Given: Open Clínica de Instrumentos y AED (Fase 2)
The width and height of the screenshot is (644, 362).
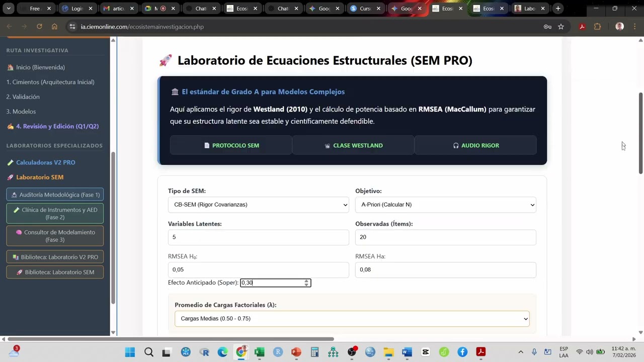Looking at the screenshot, I should [x=55, y=214].
